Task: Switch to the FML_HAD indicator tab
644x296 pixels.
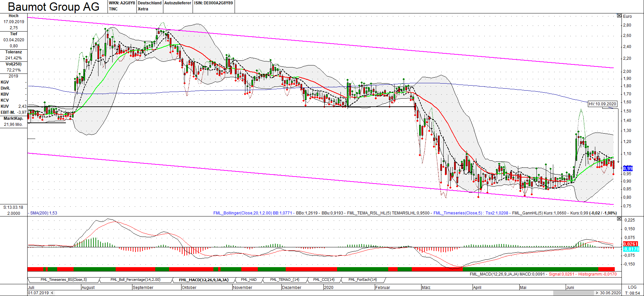Action: [249, 280]
